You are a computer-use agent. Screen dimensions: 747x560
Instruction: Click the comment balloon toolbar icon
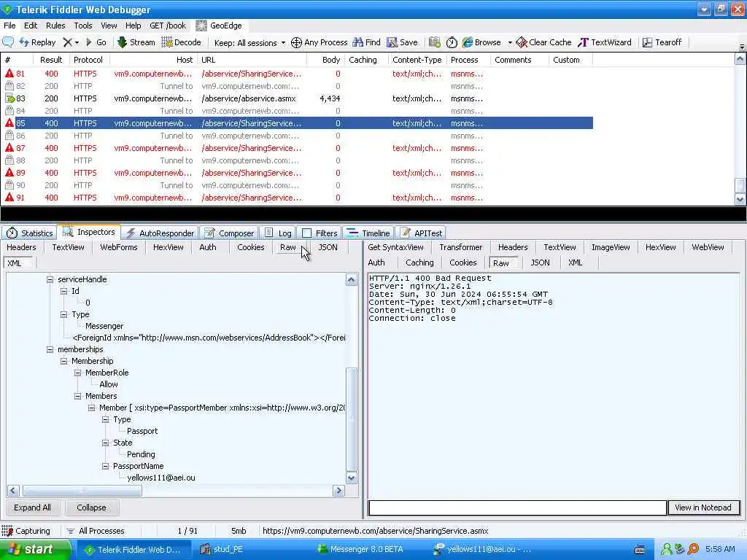click(8, 42)
